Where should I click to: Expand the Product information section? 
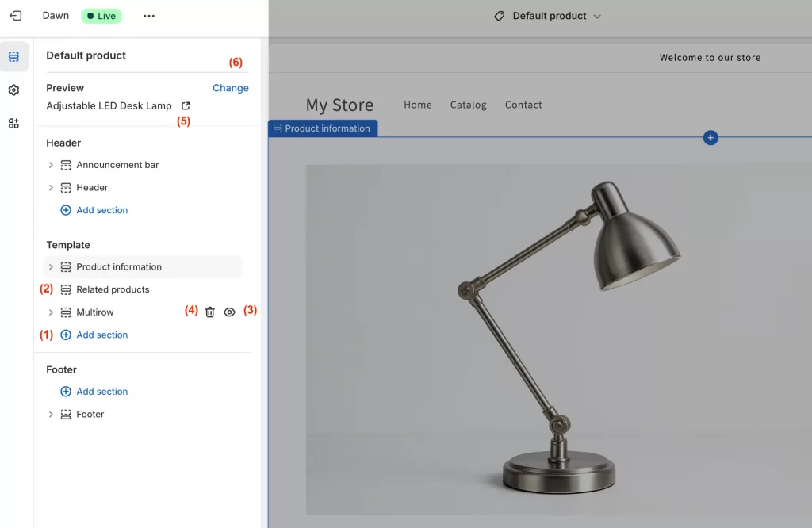coord(51,267)
